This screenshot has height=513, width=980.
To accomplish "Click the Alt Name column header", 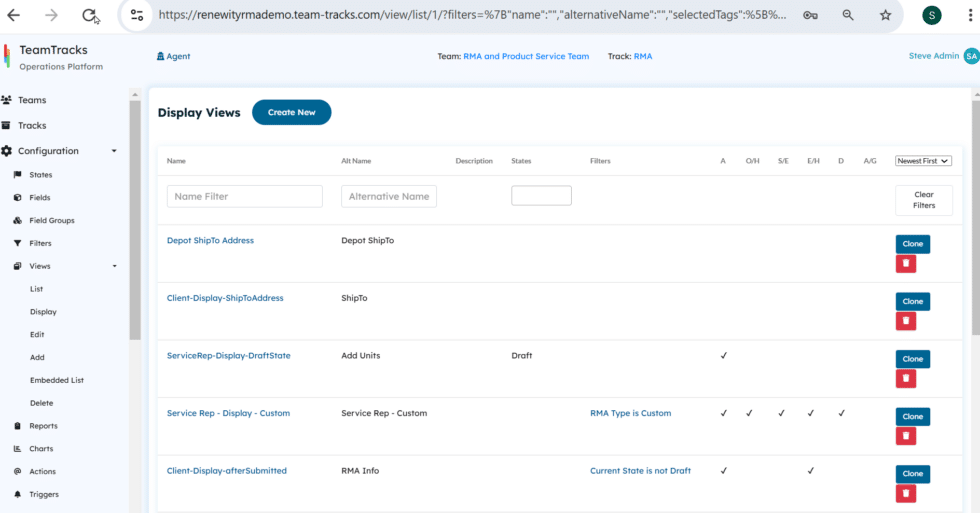I will [356, 161].
